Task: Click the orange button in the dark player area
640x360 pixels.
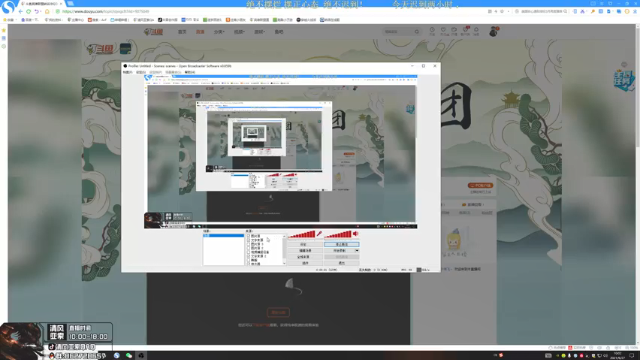Action: 278,312
